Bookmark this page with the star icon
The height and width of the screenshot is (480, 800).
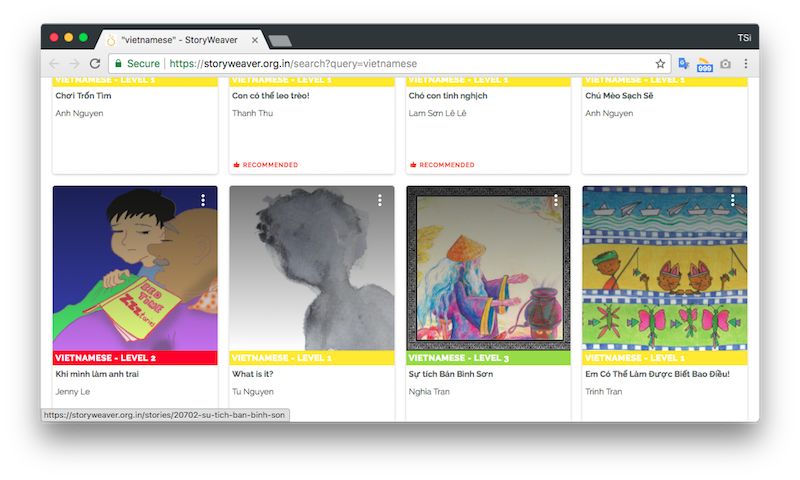(660, 64)
